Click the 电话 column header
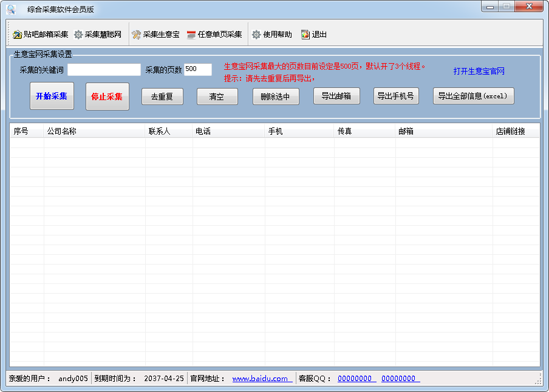This screenshot has width=549, height=392. coord(228,131)
